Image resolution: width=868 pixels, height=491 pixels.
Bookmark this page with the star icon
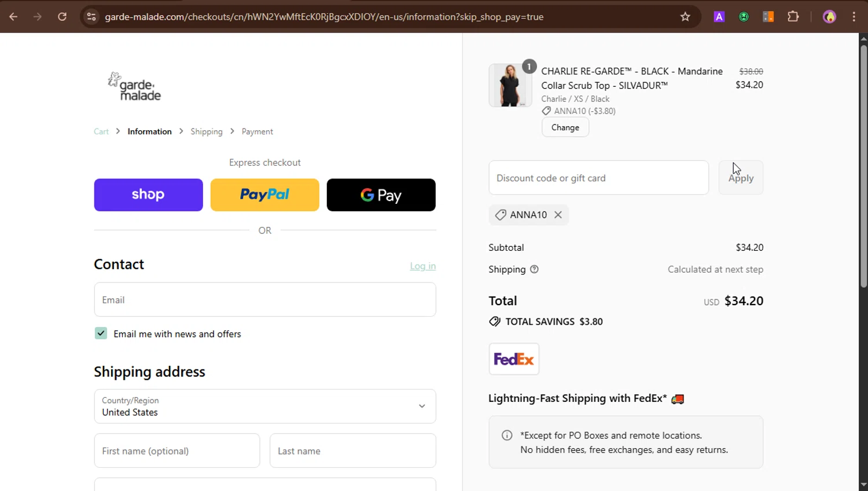[685, 17]
